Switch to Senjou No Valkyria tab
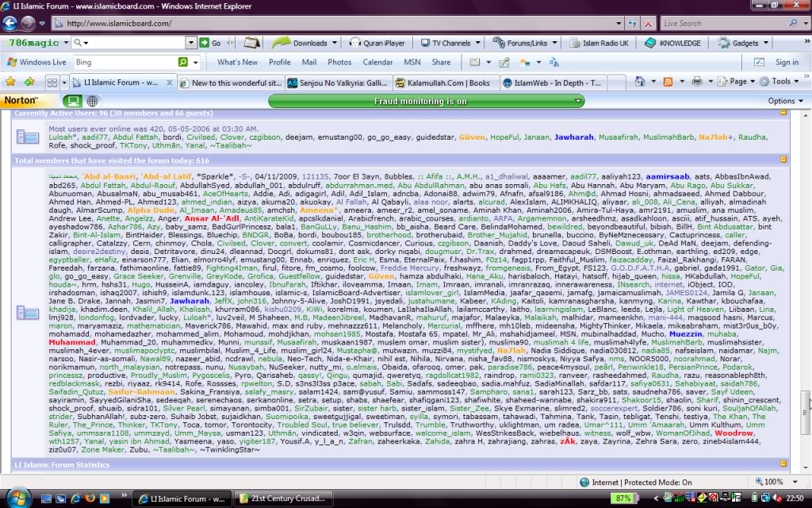Screen dimensions: 812x508 (x=338, y=83)
